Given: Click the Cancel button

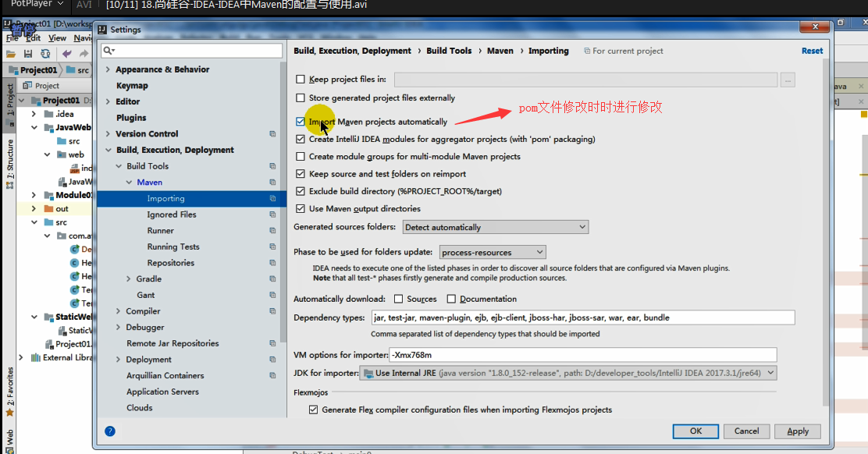Looking at the screenshot, I should point(746,431).
